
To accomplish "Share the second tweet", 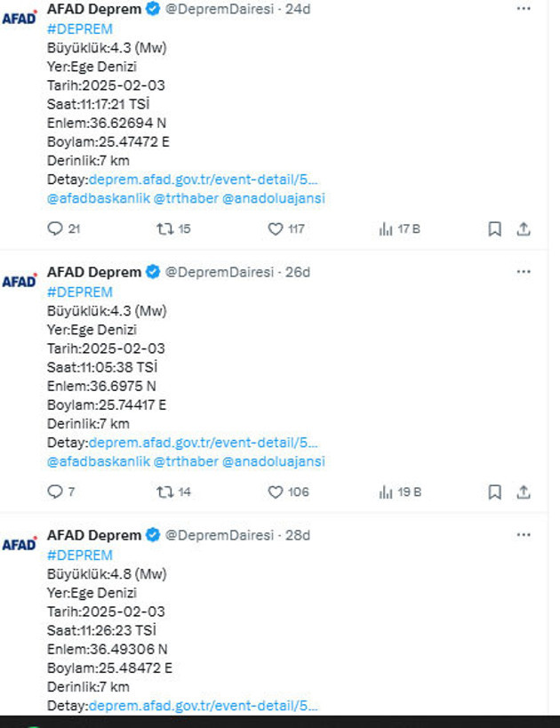I will tap(523, 491).
